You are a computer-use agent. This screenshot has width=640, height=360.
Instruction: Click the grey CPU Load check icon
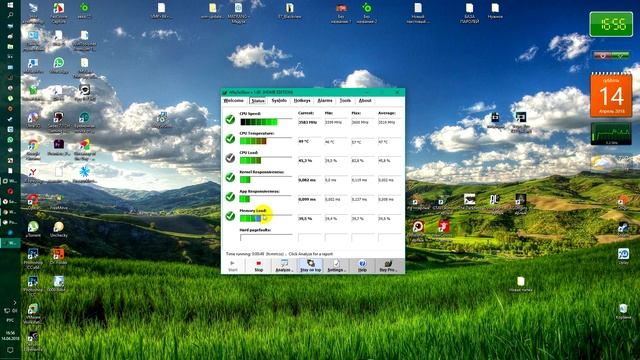pyautogui.click(x=230, y=158)
